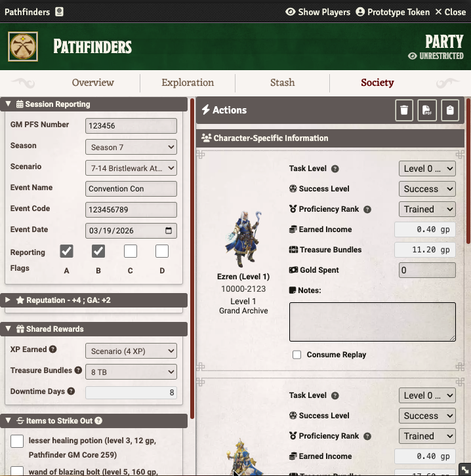Click the trash icon in Actions bar
Image resolution: width=471 pixels, height=476 pixels.
404,110
